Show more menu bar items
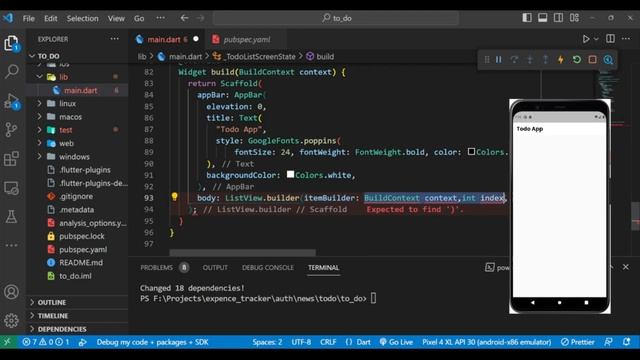The width and height of the screenshot is (640, 360). pyautogui.click(x=161, y=18)
